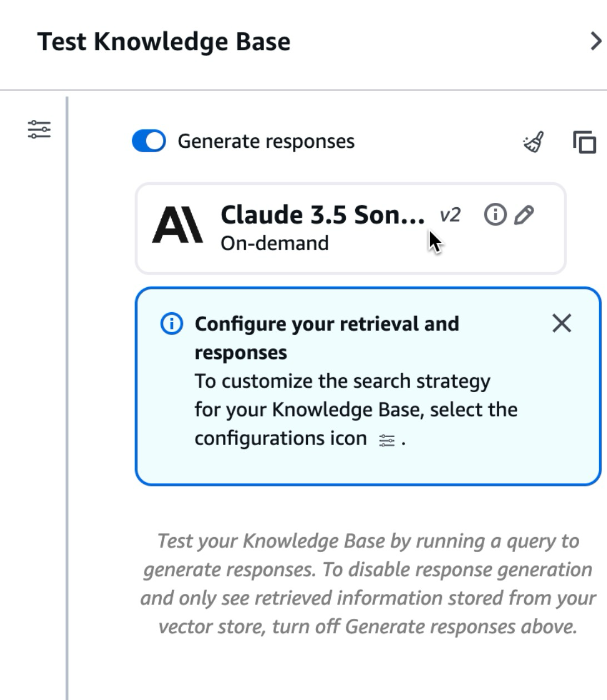Click the Anthropic logo in the model card
The height and width of the screenshot is (700, 607).
[x=177, y=225]
